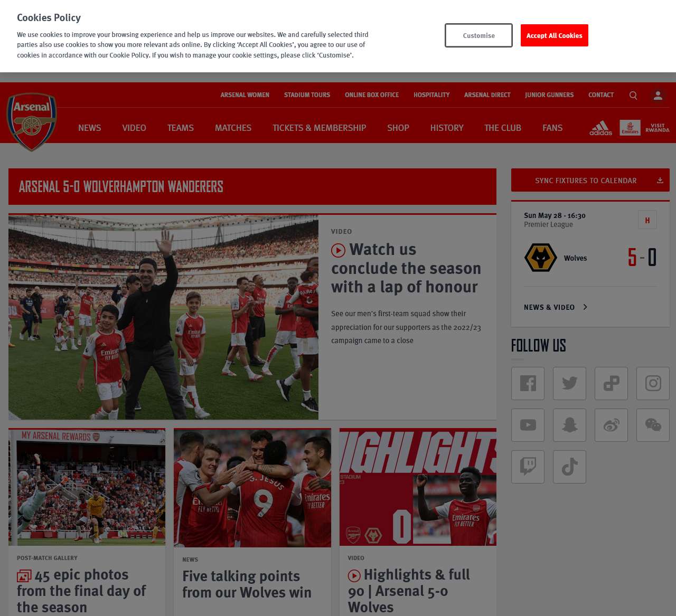Click the 5 - 0 match score

click(642, 258)
